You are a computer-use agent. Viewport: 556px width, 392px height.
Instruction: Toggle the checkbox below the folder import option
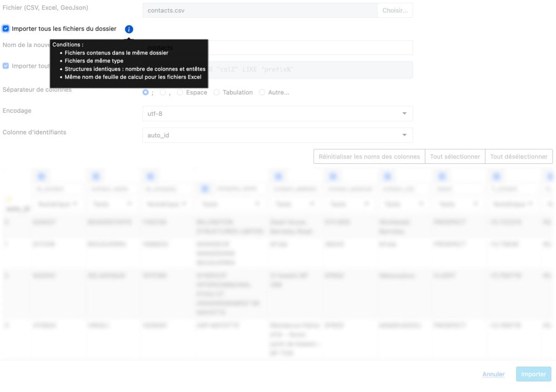6,66
